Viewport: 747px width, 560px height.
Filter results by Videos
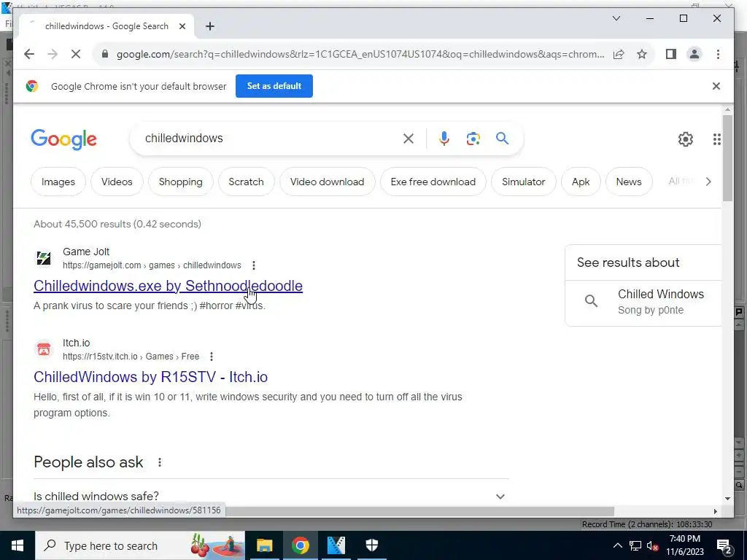(x=117, y=182)
